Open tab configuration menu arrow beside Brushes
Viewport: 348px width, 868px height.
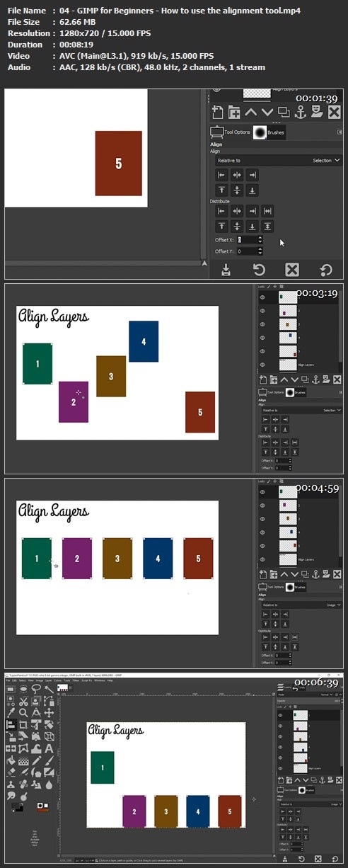coord(340,132)
